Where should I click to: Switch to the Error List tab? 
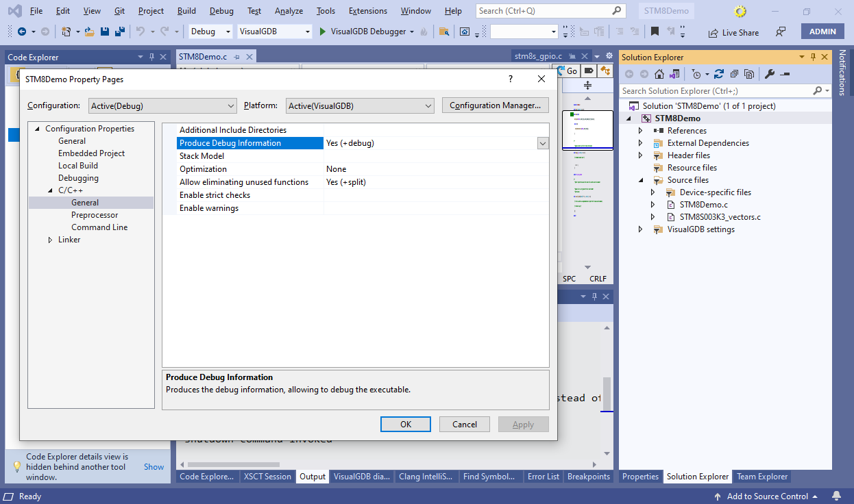(544, 477)
